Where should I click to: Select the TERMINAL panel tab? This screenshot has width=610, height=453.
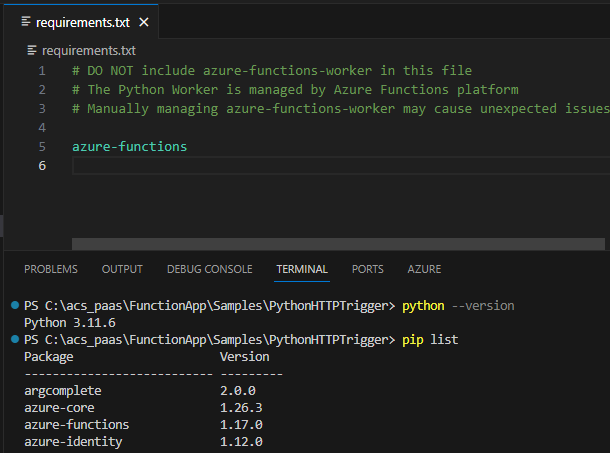pos(302,269)
